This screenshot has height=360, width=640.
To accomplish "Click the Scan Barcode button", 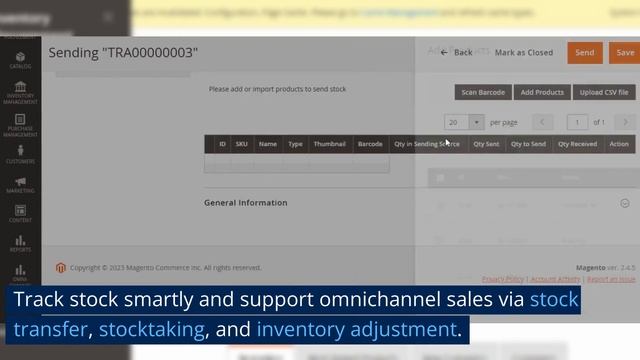I will [x=483, y=92].
